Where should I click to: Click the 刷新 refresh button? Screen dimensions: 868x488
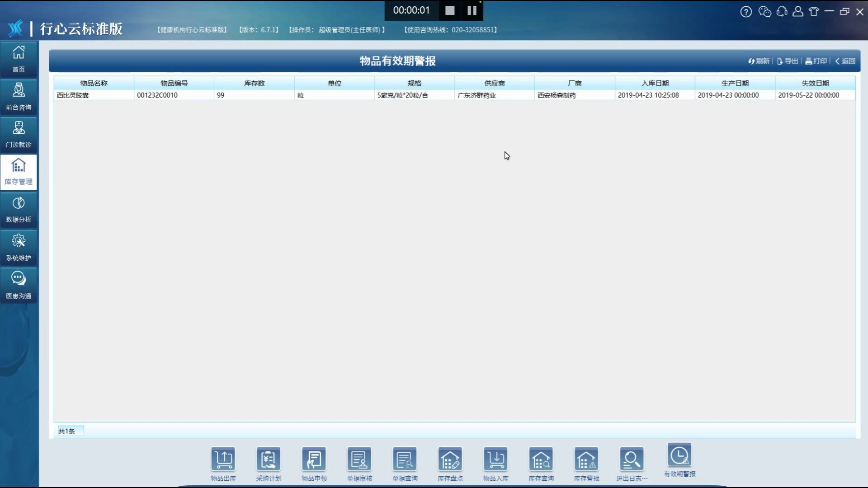click(x=759, y=61)
